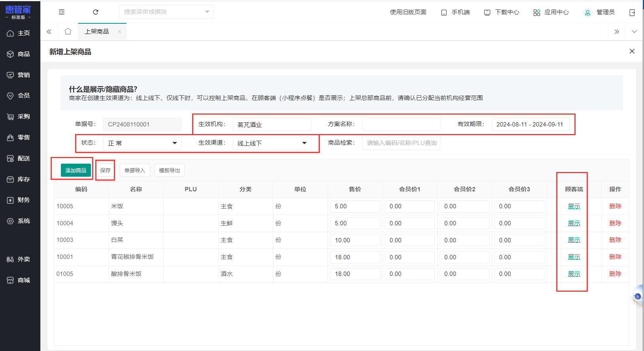Open 下载中心 download center
Screen dimensions: 644x351
(502, 12)
